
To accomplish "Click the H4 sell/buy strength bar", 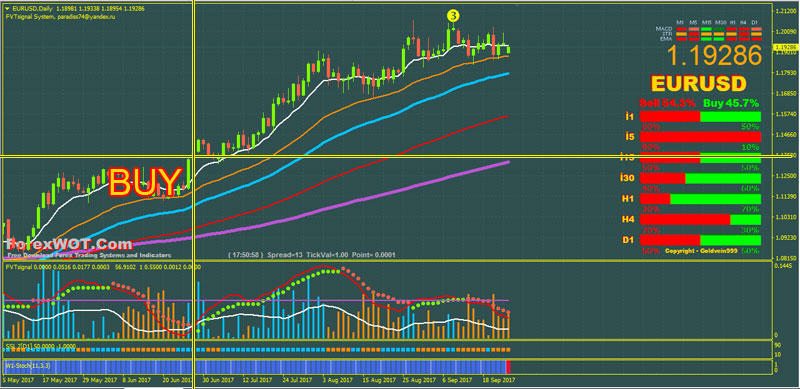I will click(701, 220).
